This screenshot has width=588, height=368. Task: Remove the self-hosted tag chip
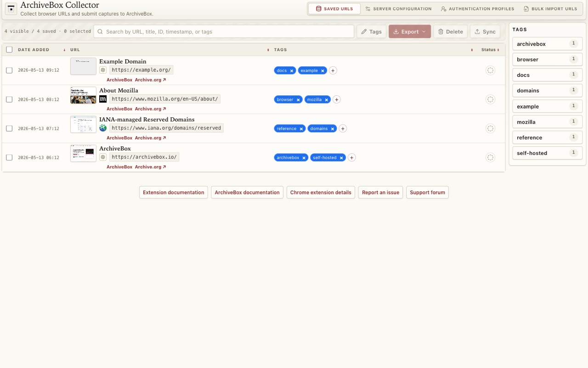pyautogui.click(x=341, y=158)
